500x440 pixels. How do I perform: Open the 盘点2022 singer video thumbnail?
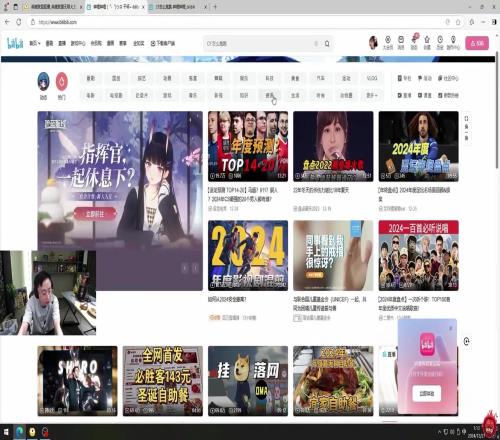click(333, 147)
